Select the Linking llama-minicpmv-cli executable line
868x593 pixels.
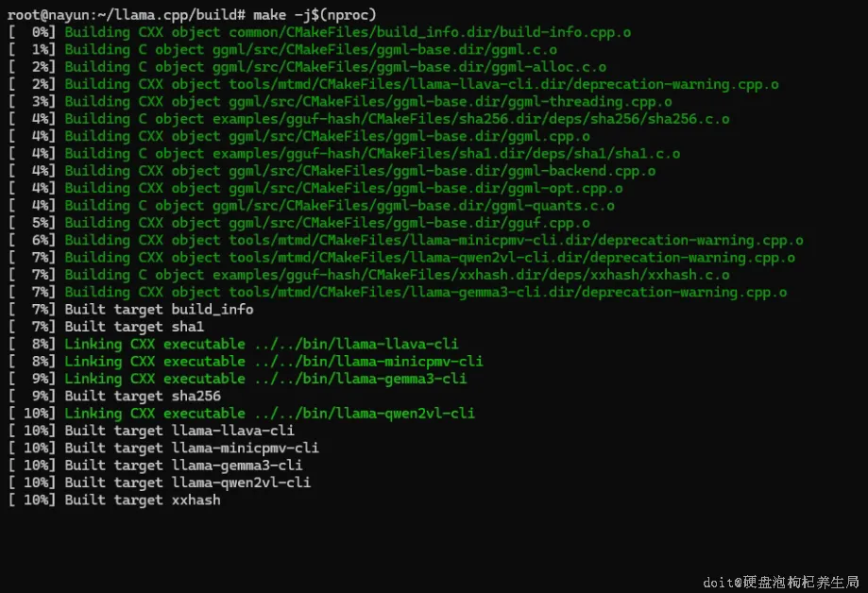click(274, 362)
